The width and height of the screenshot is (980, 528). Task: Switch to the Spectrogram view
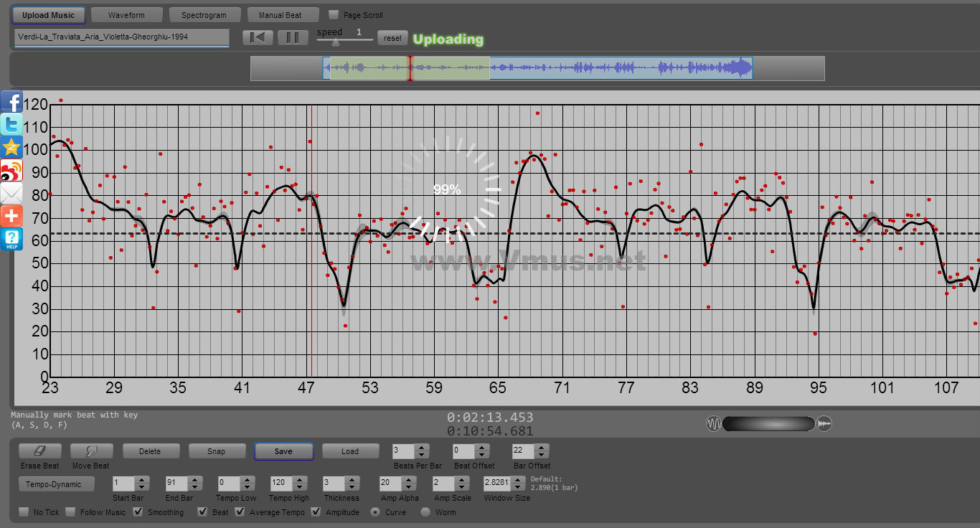(x=204, y=15)
